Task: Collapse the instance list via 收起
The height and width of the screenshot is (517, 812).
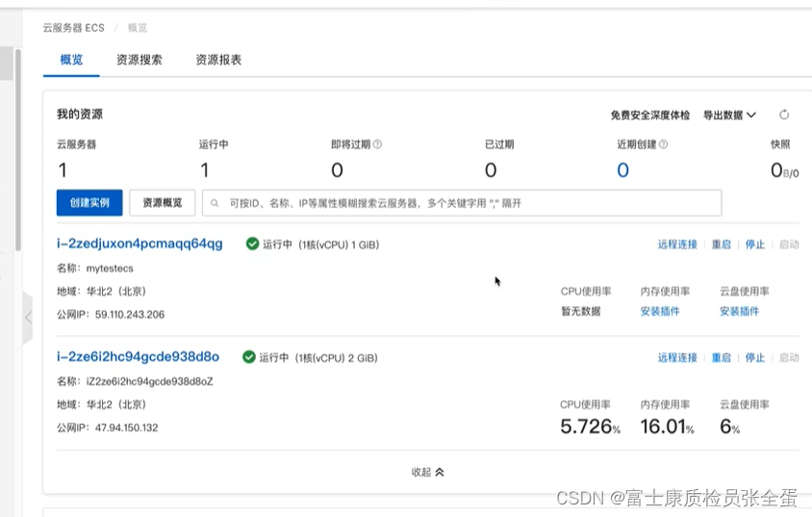Action: click(x=427, y=472)
